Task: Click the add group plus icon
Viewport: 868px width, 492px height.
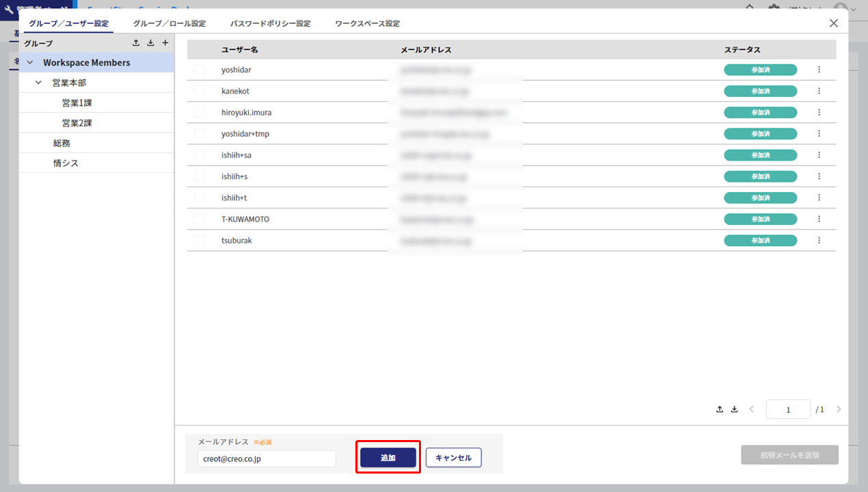Action: point(165,43)
